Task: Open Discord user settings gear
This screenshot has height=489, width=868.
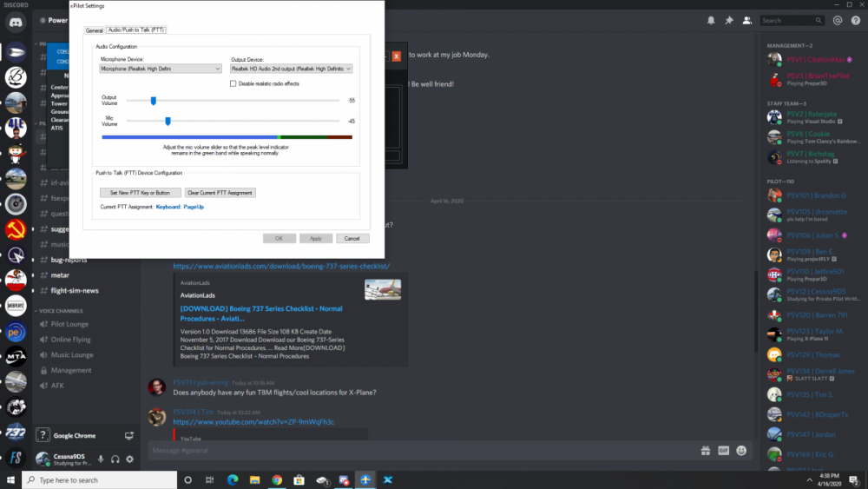Action: tap(129, 459)
